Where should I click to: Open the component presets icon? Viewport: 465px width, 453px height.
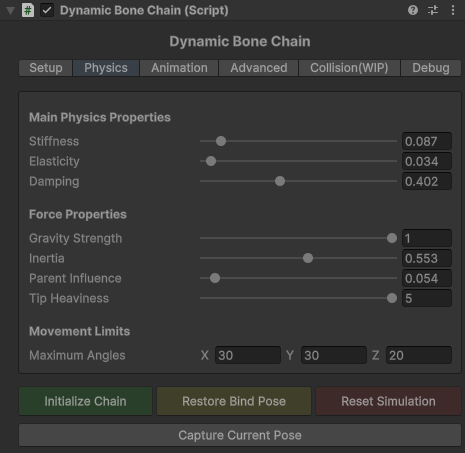(x=433, y=10)
